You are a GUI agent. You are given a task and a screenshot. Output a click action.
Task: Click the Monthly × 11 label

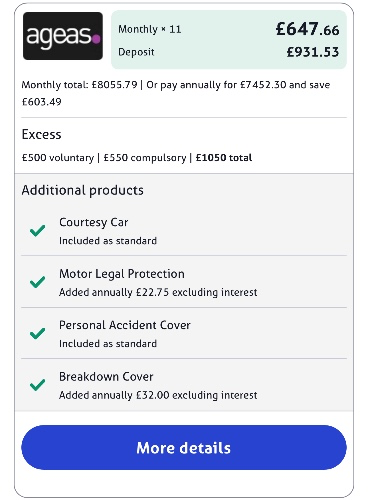tap(150, 29)
